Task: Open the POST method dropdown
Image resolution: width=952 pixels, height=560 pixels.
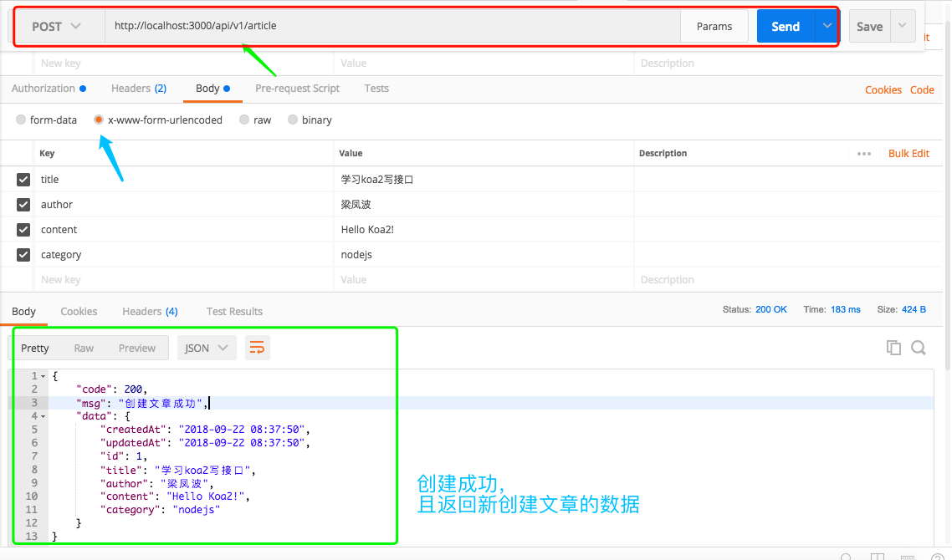Action: 56,26
